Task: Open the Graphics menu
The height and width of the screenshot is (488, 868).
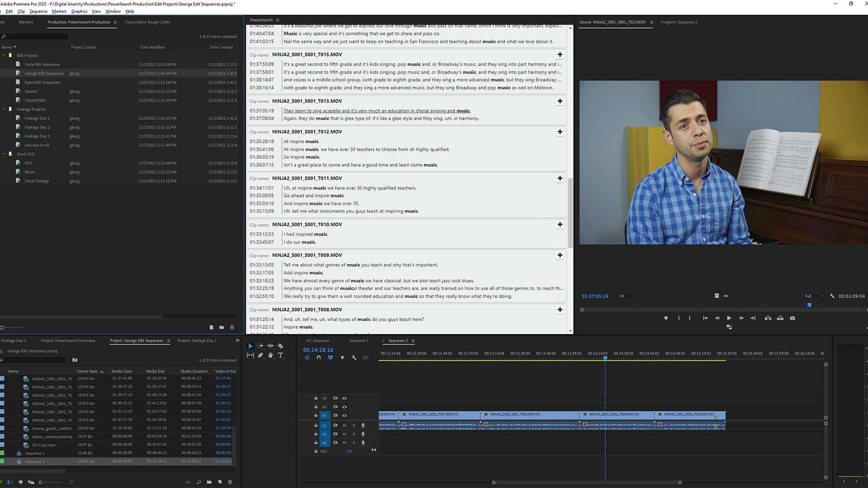Action: point(79,11)
